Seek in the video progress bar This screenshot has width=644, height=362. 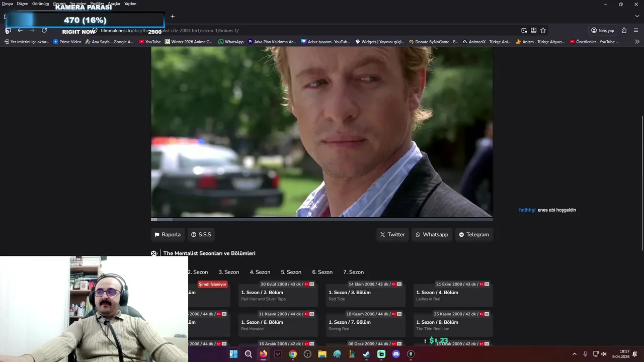coord(322,219)
